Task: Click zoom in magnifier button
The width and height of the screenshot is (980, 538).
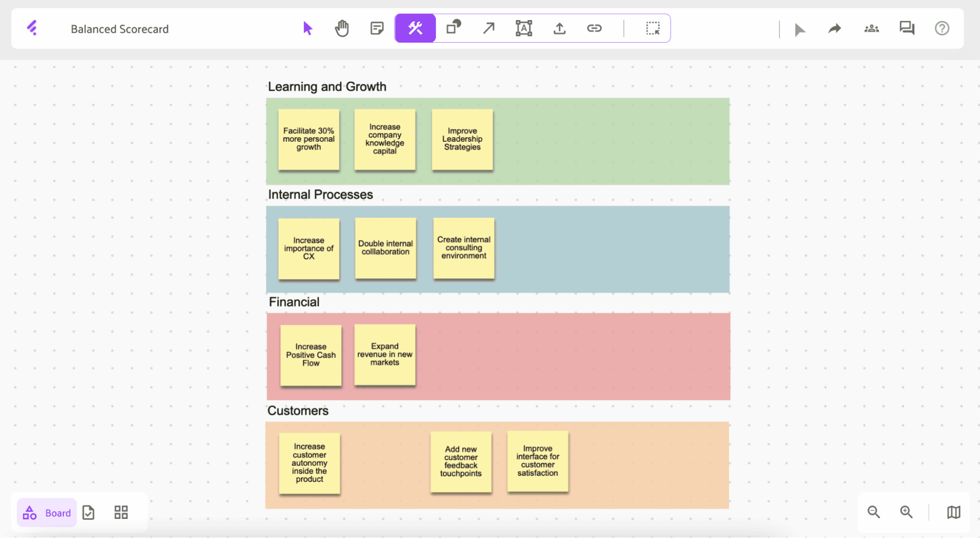Action: tap(906, 512)
